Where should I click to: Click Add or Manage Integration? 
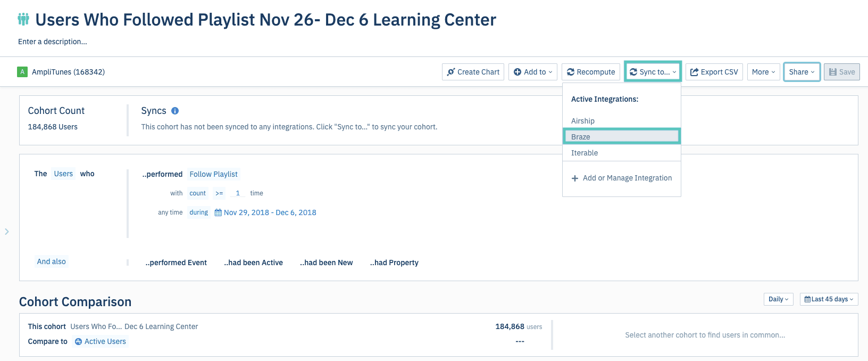point(622,178)
